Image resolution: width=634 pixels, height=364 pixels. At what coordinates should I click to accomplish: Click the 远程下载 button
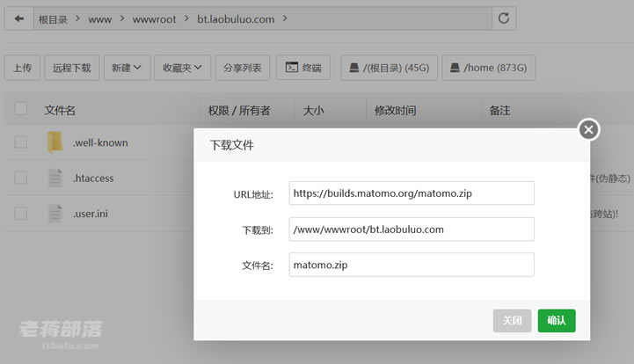[71, 68]
